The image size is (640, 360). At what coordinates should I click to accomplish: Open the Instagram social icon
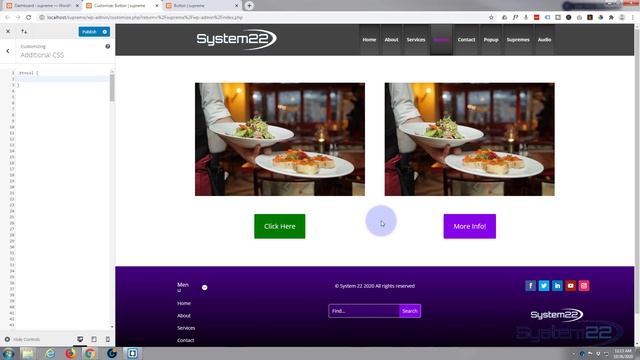coord(584,286)
